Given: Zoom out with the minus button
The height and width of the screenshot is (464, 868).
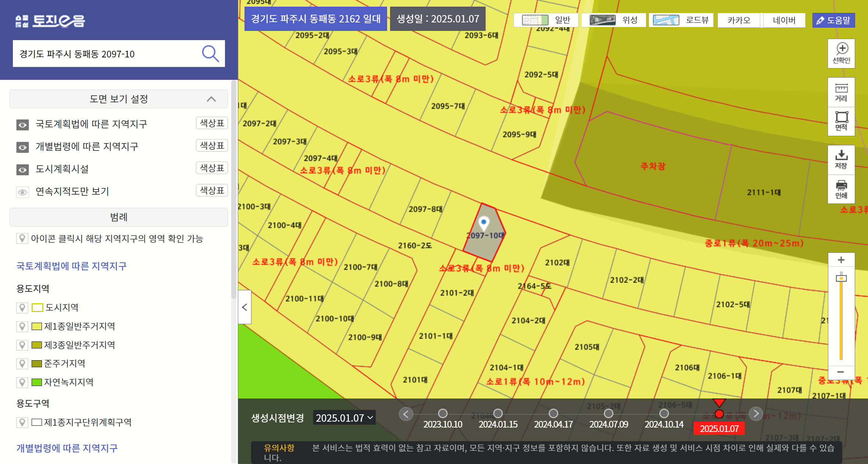Looking at the screenshot, I should click(840, 372).
